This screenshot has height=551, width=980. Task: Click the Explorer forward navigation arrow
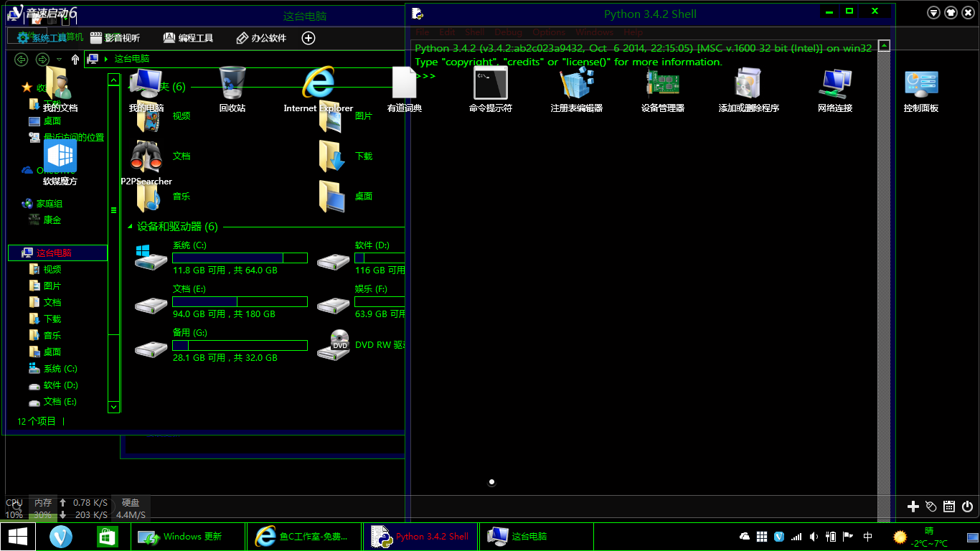click(42, 59)
